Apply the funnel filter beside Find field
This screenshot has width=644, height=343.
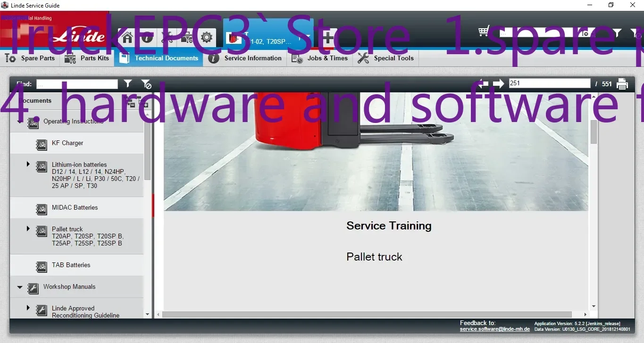click(128, 84)
